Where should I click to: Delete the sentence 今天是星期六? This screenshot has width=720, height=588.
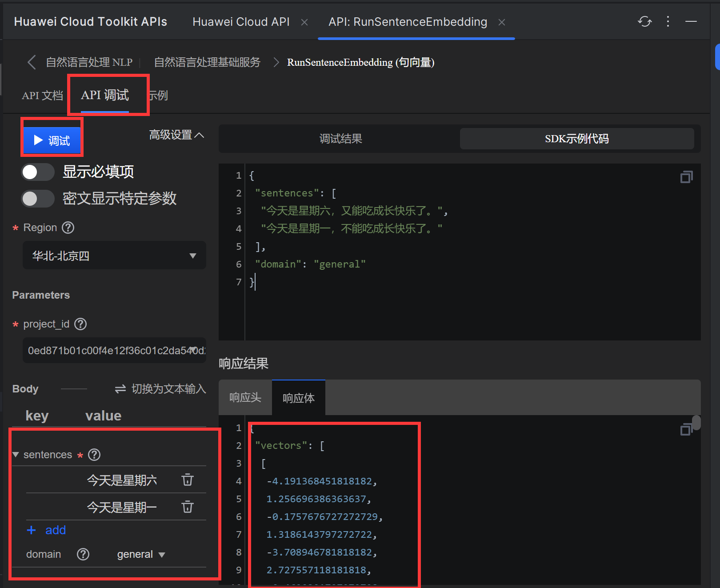[188, 480]
